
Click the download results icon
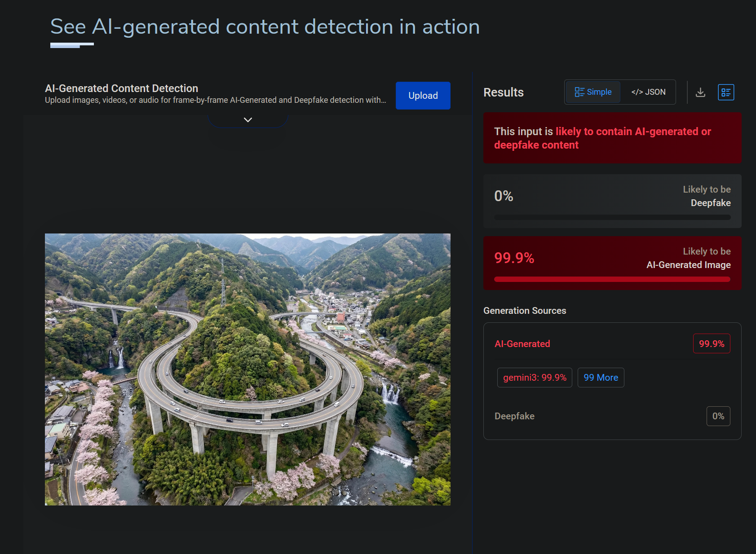(700, 92)
